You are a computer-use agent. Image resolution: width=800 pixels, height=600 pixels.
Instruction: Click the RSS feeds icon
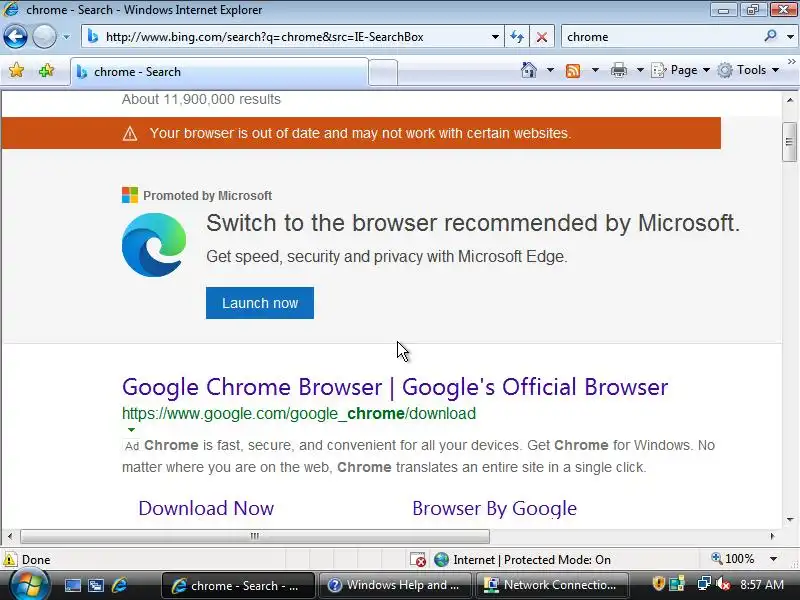(x=573, y=70)
